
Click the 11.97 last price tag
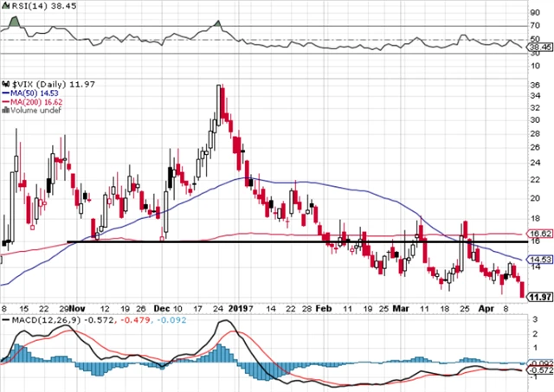coord(539,298)
